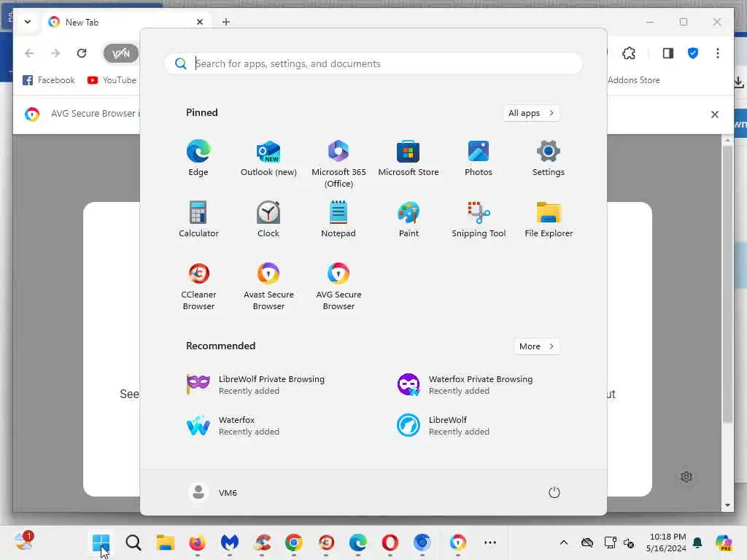Image resolution: width=747 pixels, height=560 pixels.
Task: Close the New Tab tab
Action: coord(200,22)
